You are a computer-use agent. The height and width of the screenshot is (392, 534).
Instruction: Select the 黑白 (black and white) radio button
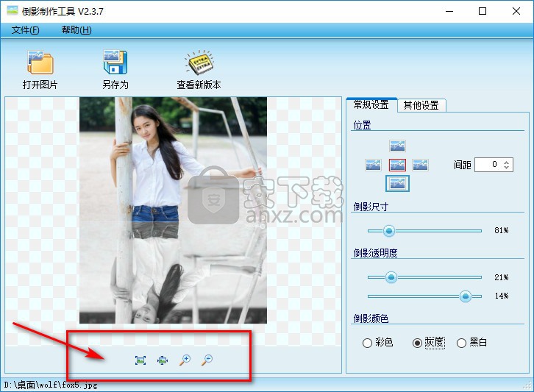(x=461, y=343)
